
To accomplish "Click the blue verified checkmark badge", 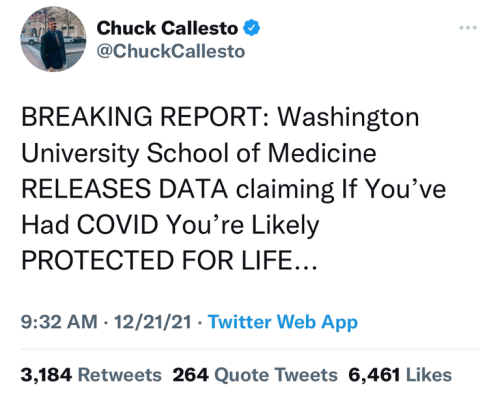I will 251,28.
